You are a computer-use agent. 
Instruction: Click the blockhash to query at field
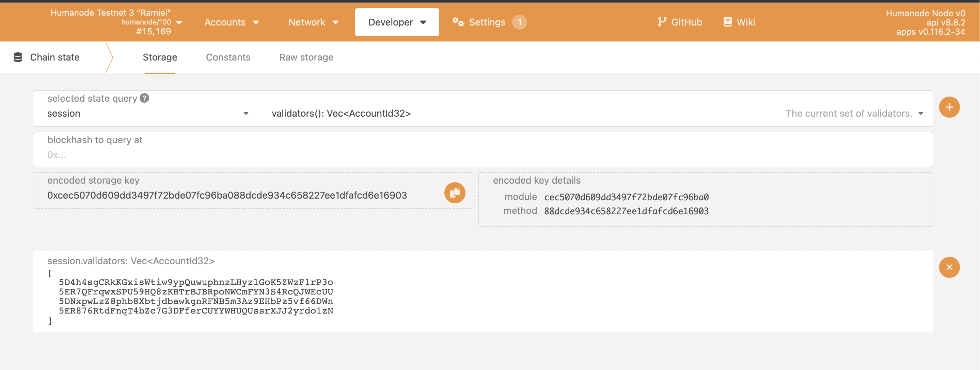pyautogui.click(x=483, y=149)
